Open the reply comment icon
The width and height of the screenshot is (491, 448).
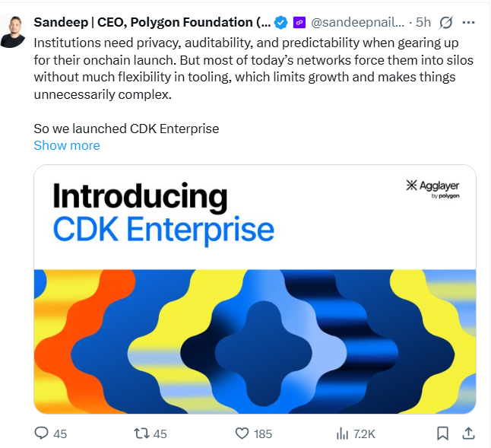coord(41,434)
